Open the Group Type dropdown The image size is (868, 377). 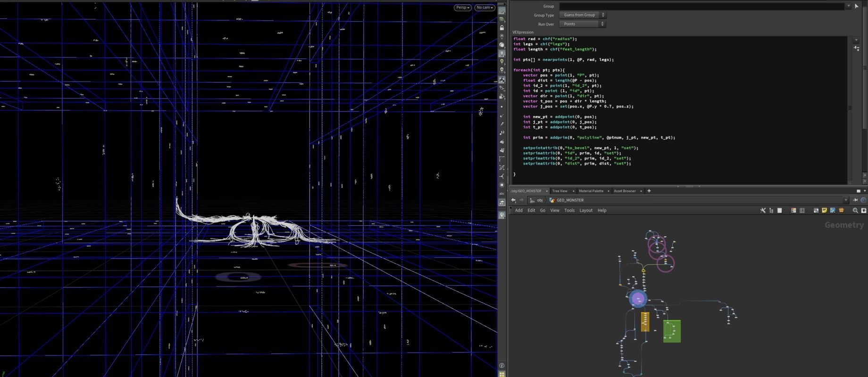(582, 15)
